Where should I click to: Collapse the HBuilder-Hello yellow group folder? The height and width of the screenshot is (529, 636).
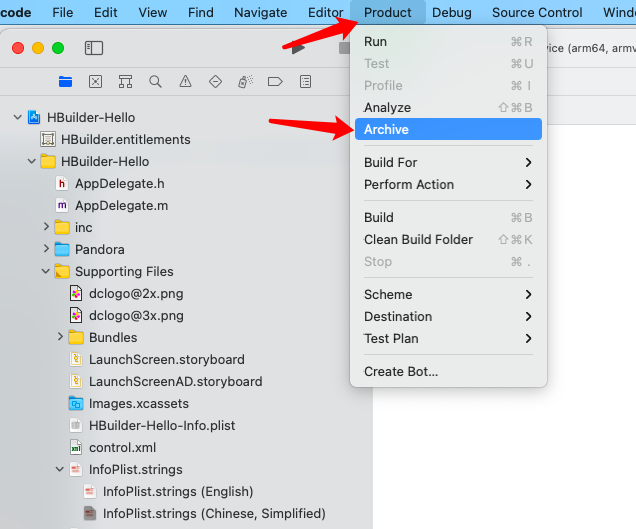tap(32, 161)
